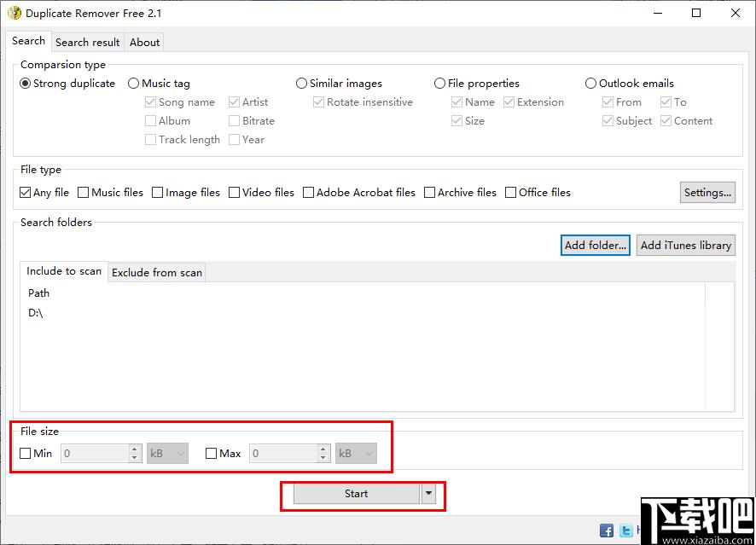Screen dimensions: 756x545
Task: Increase the Max size value with up arrow
Action: tap(323, 449)
